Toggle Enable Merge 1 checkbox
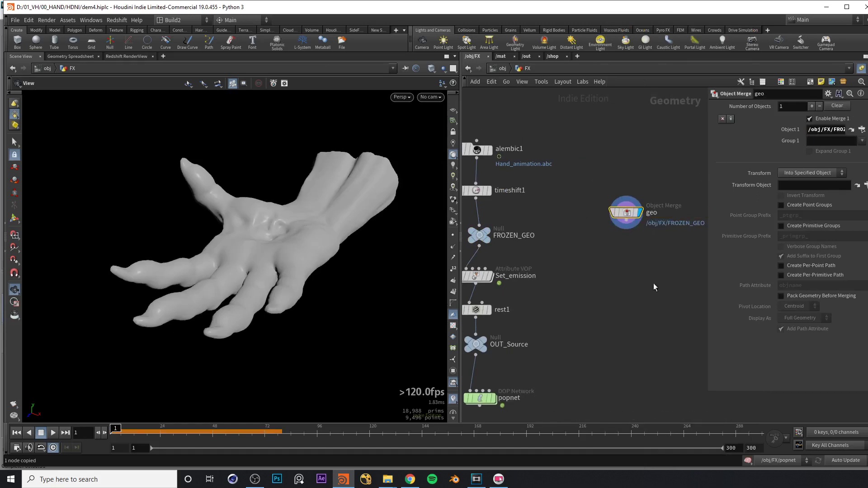The height and width of the screenshot is (488, 868). (x=809, y=119)
